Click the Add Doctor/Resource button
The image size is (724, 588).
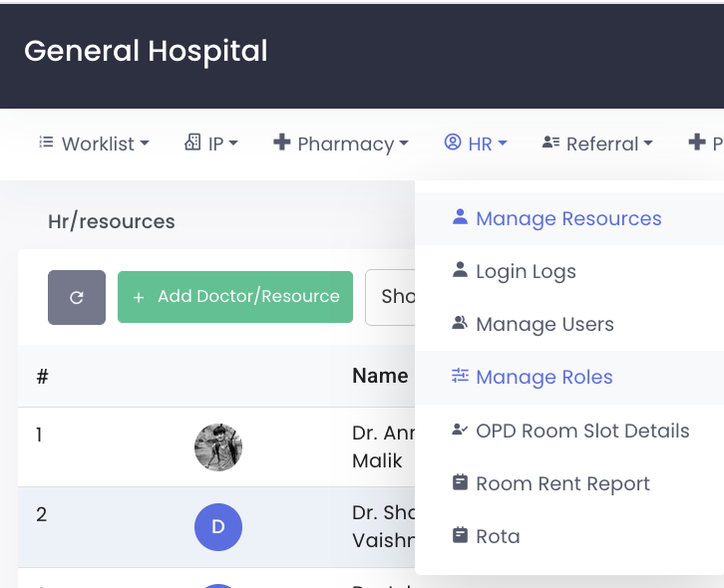tap(235, 297)
